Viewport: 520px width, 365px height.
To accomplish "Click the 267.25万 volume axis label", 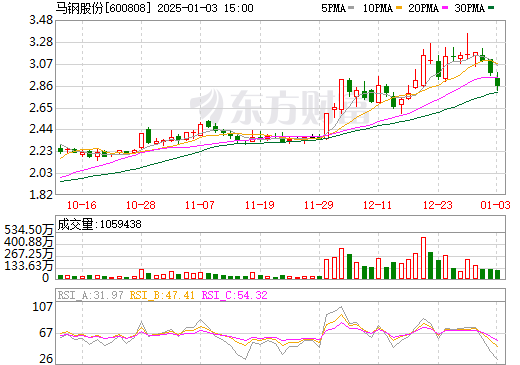I will click(28, 254).
